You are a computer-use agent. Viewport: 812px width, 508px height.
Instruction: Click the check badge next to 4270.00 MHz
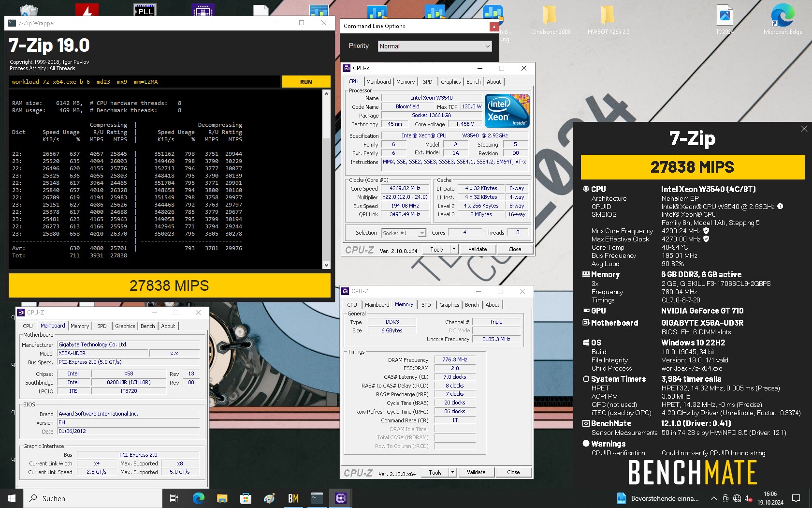tap(706, 239)
